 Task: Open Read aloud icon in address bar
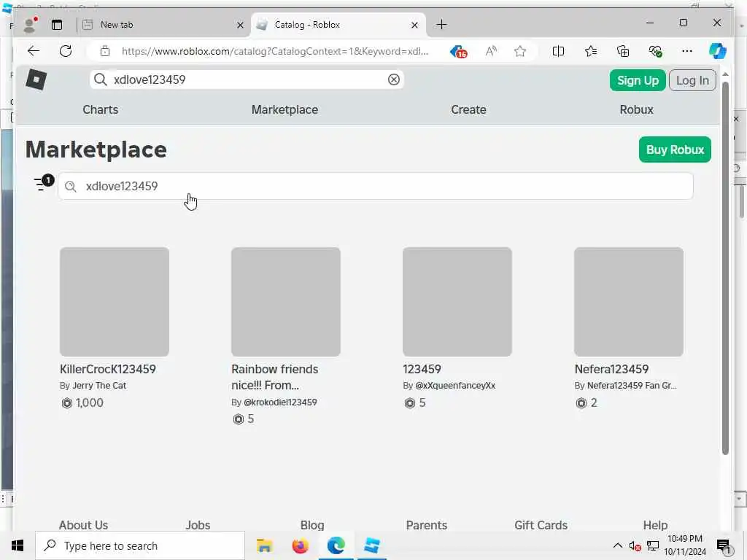491,51
